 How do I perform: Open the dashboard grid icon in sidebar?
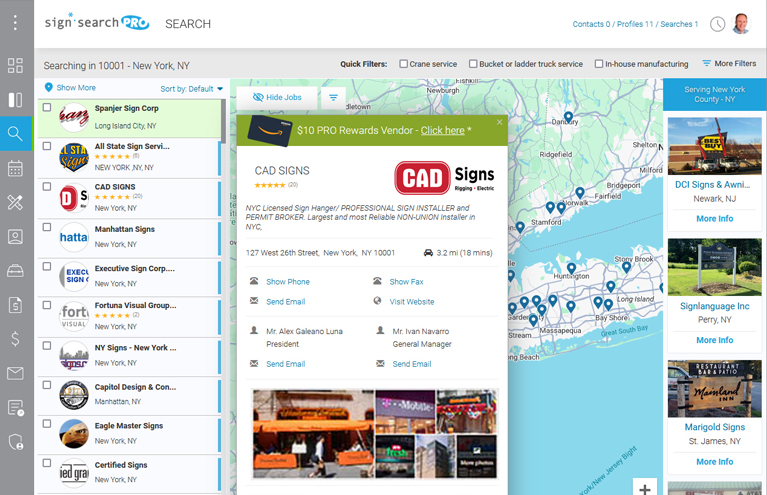[15, 65]
